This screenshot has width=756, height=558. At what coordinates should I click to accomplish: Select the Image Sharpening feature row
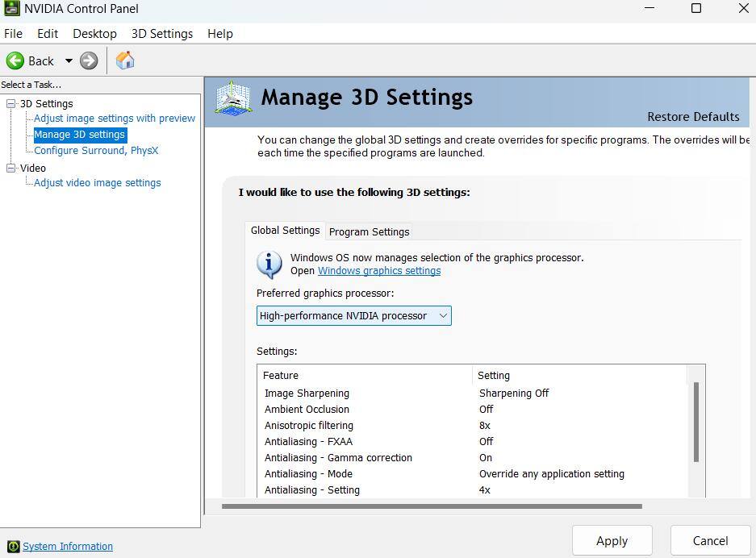(307, 393)
